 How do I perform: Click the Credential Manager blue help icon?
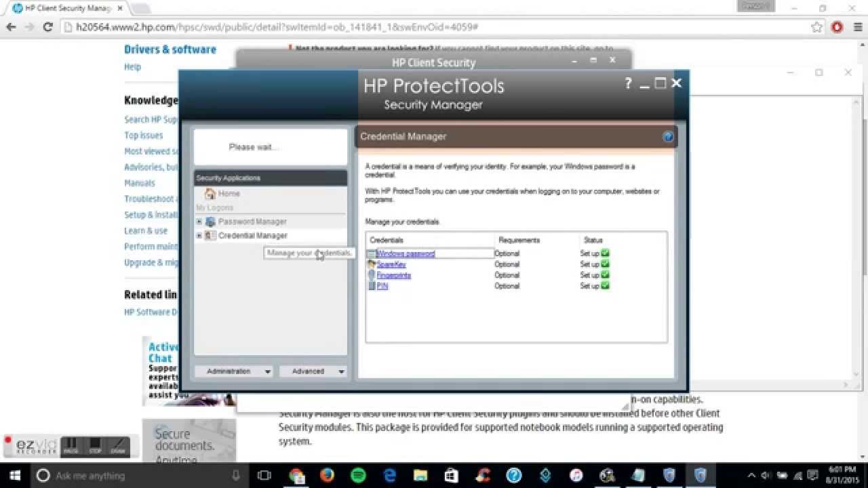tap(668, 137)
